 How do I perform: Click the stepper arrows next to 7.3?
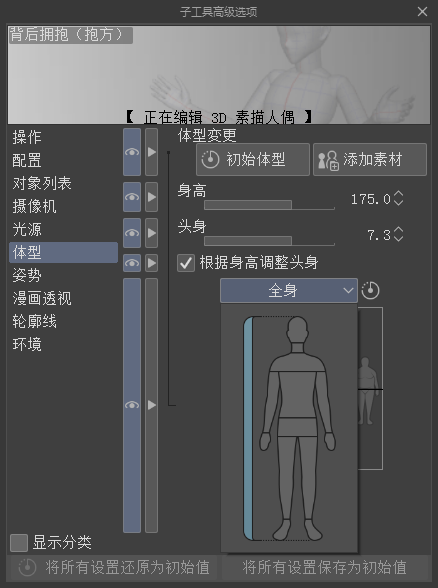399,234
